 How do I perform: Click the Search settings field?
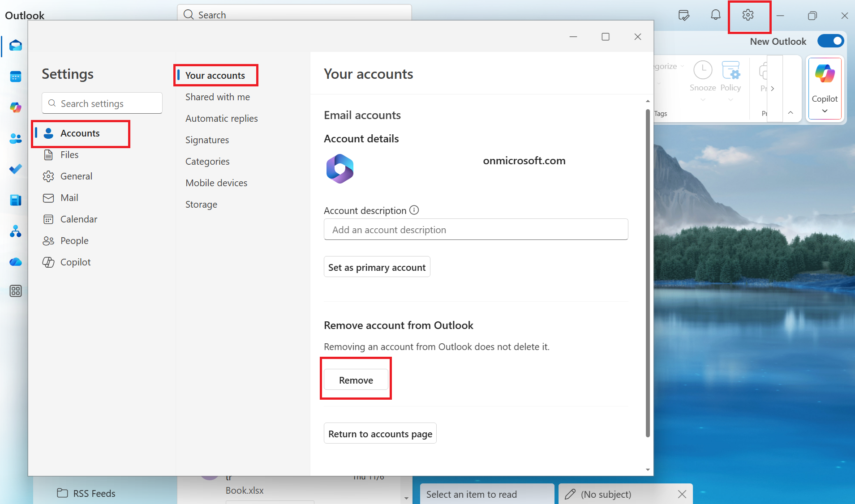point(102,103)
